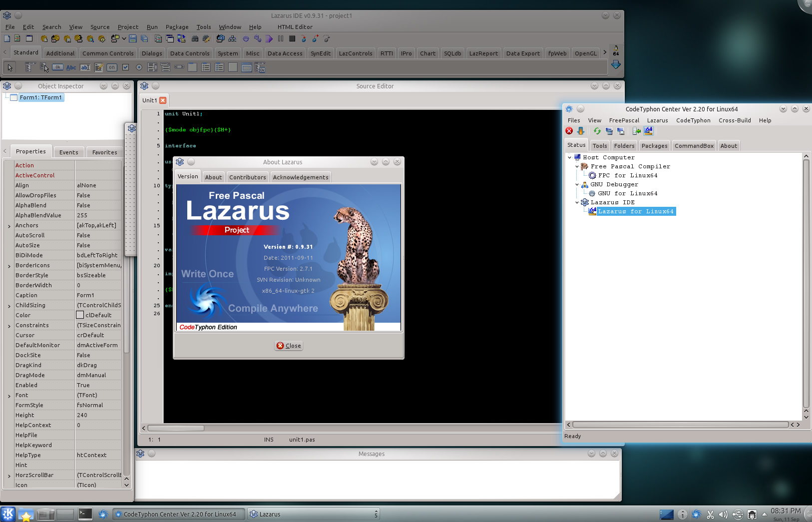Collapse the Lazarus IDE tree node
The width and height of the screenshot is (812, 522).
pyautogui.click(x=577, y=202)
